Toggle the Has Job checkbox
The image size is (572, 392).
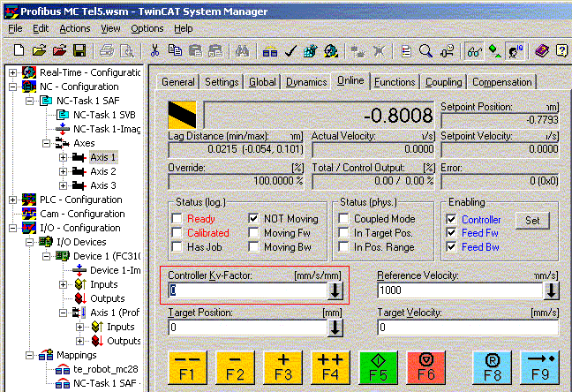tap(177, 247)
